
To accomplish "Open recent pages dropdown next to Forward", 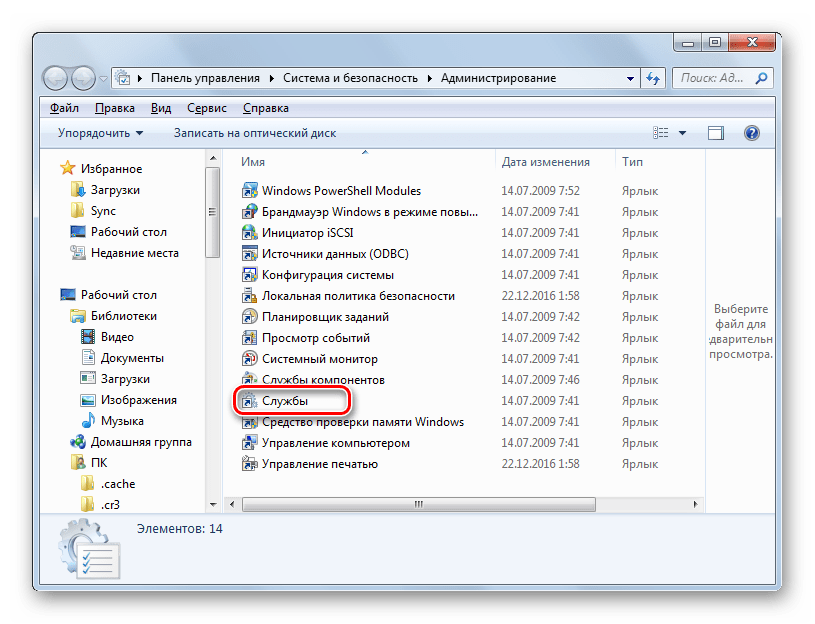I will (103, 78).
